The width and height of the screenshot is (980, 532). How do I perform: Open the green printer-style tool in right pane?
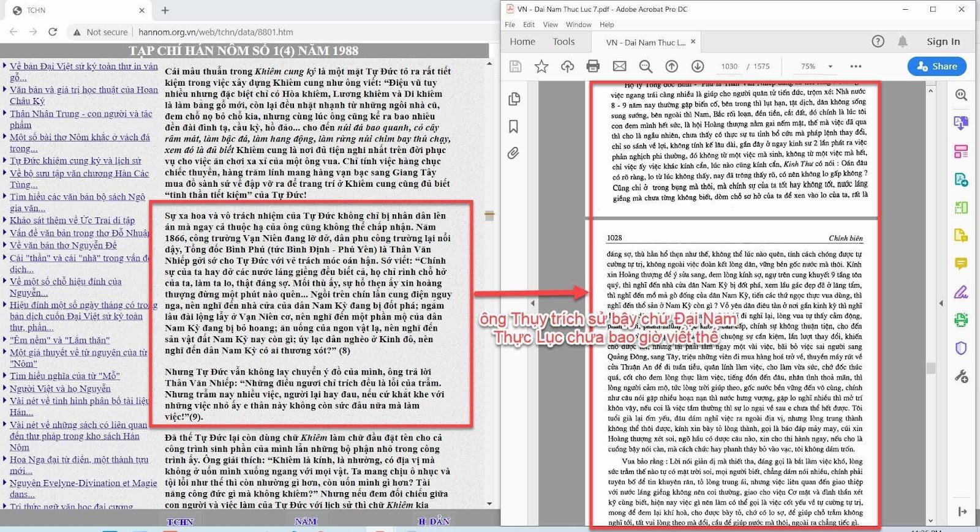(x=961, y=320)
